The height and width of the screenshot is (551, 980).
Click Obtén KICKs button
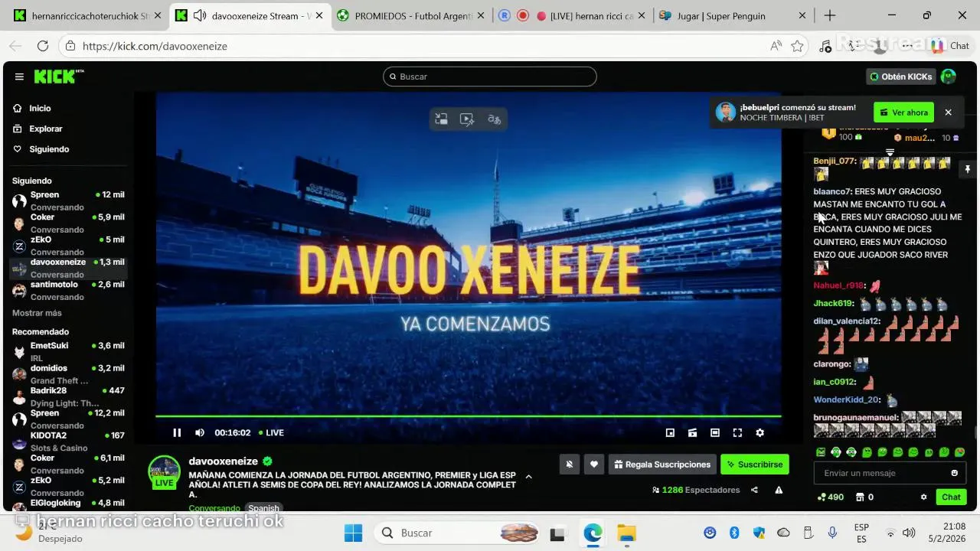[x=901, y=77]
